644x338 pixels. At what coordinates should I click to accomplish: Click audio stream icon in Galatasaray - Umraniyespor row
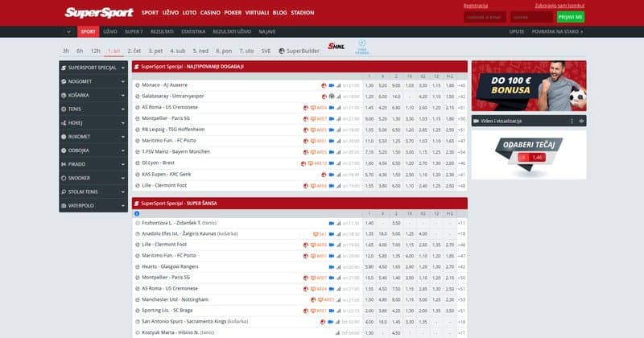pos(332,97)
